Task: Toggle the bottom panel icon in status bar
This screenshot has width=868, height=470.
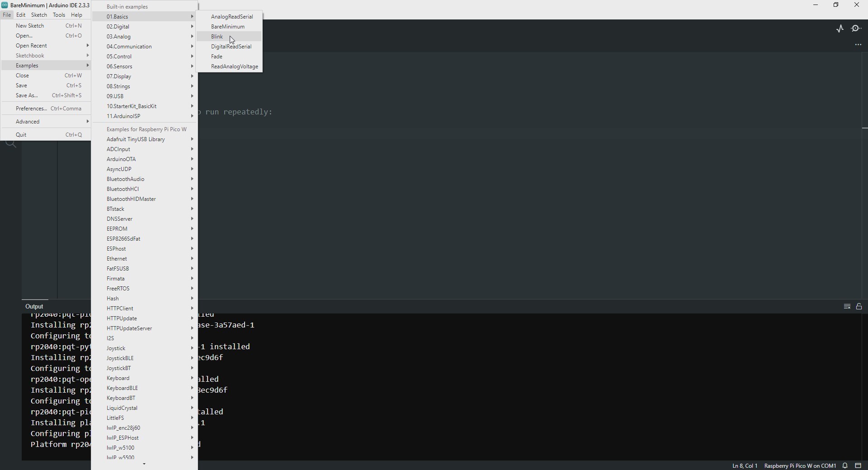Action: 858,465
